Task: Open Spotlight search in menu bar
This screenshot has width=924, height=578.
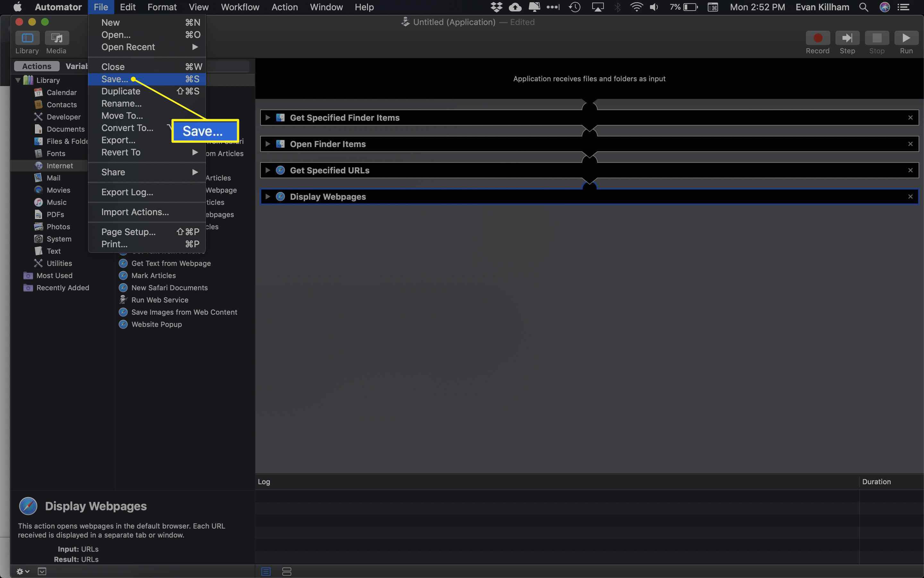Action: coord(864,7)
